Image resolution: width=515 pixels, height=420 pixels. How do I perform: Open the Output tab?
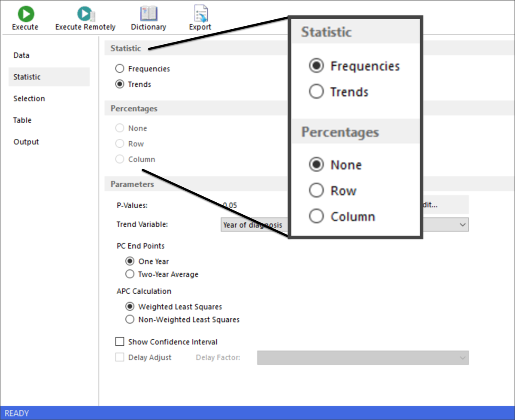pos(26,142)
